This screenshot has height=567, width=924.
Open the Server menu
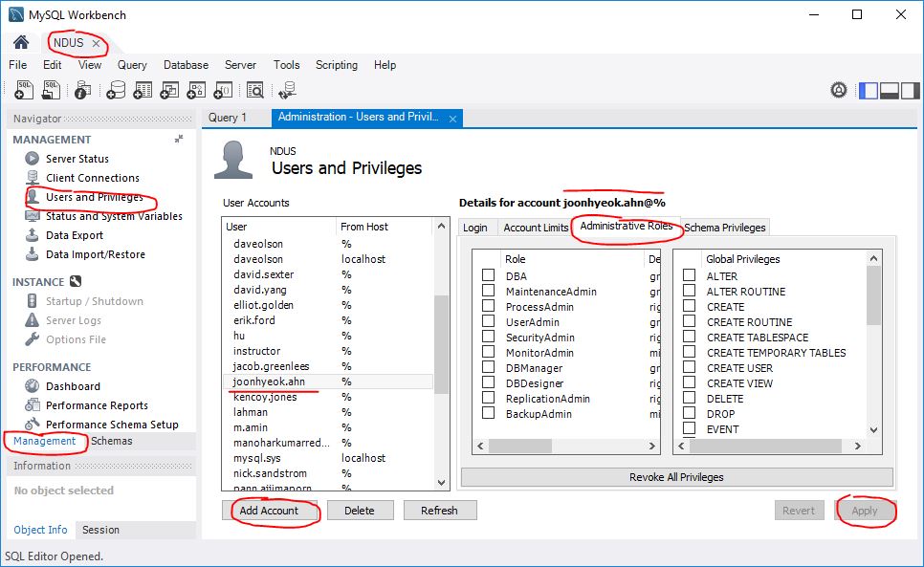240,65
